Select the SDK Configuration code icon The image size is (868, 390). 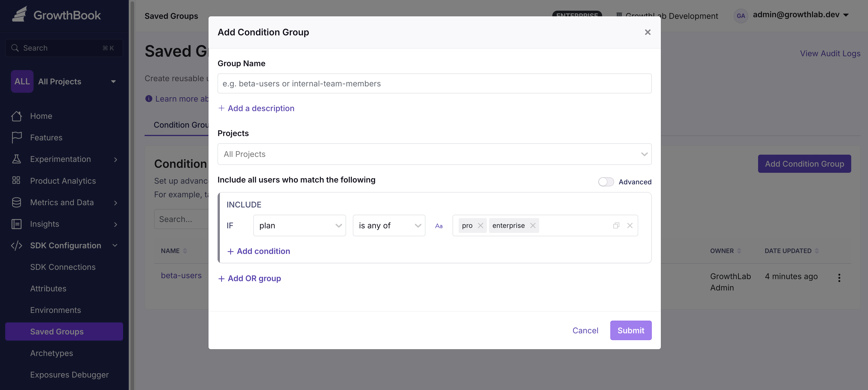coord(17,245)
